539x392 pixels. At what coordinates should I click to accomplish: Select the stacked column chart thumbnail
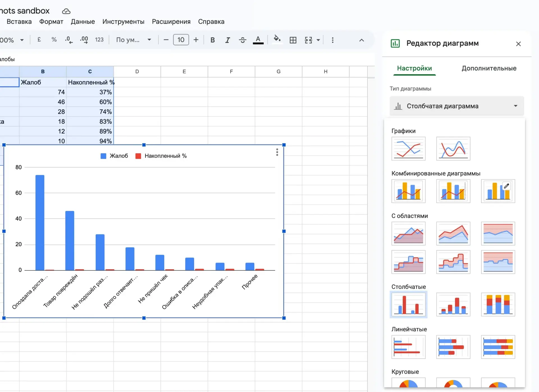pos(453,304)
